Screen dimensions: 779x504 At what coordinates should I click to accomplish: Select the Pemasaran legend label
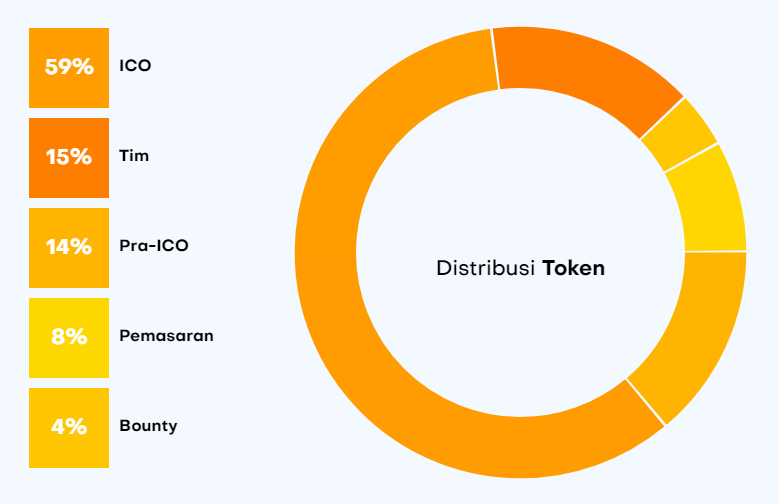[166, 336]
